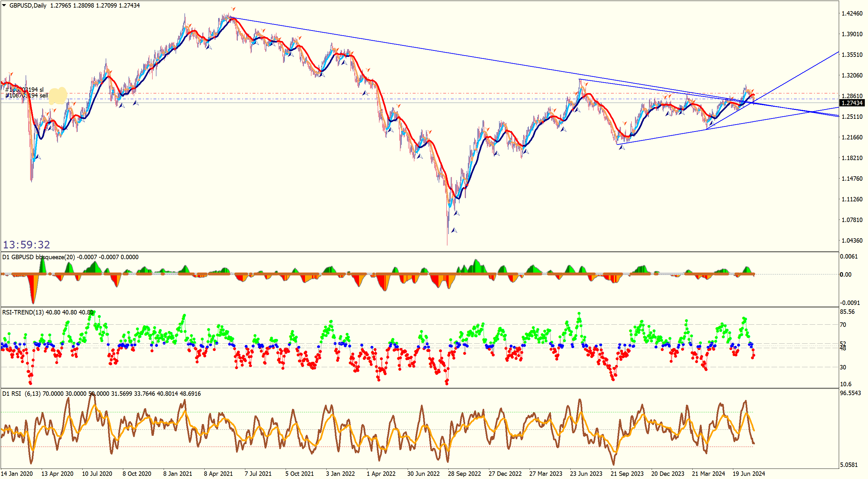Click the 28 Sep 2022 date label
The width and height of the screenshot is (868, 479).
point(464,474)
